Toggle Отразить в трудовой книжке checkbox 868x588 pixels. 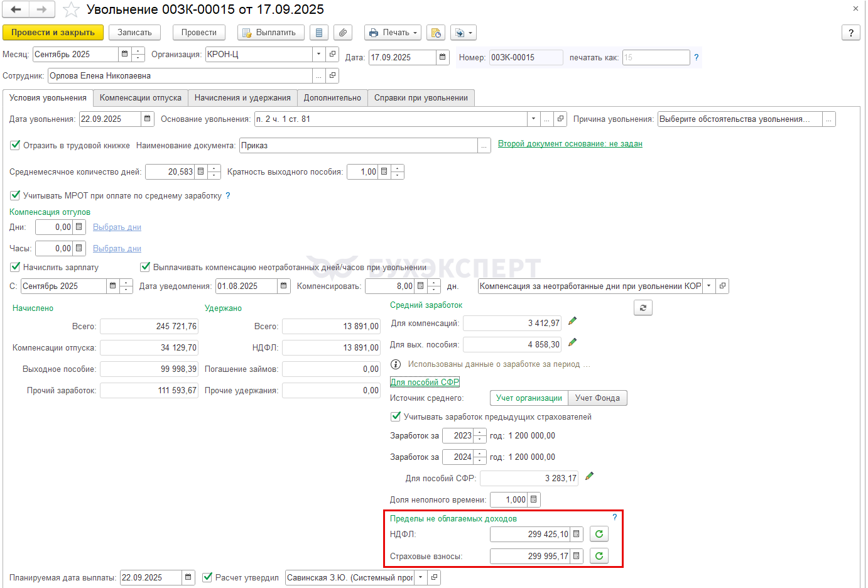coord(15,145)
